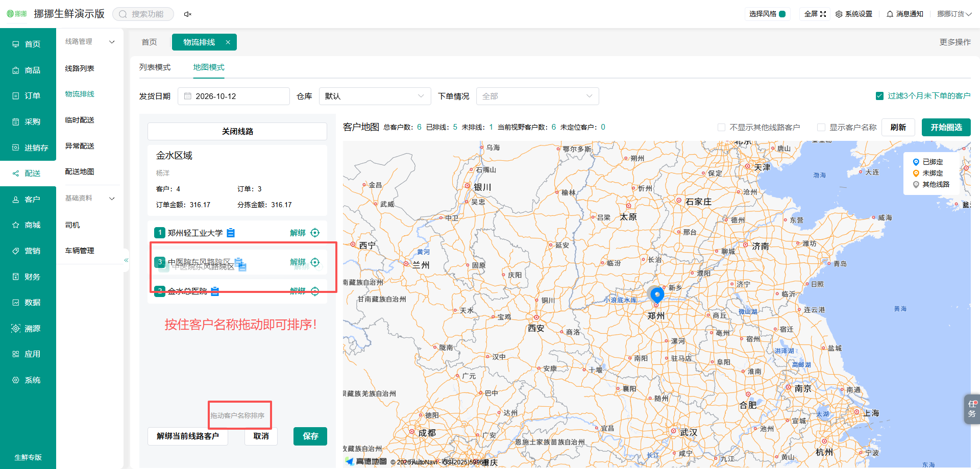The height and width of the screenshot is (469, 980).
Task: Open 溯源 module in sidebar
Action: [x=28, y=328]
